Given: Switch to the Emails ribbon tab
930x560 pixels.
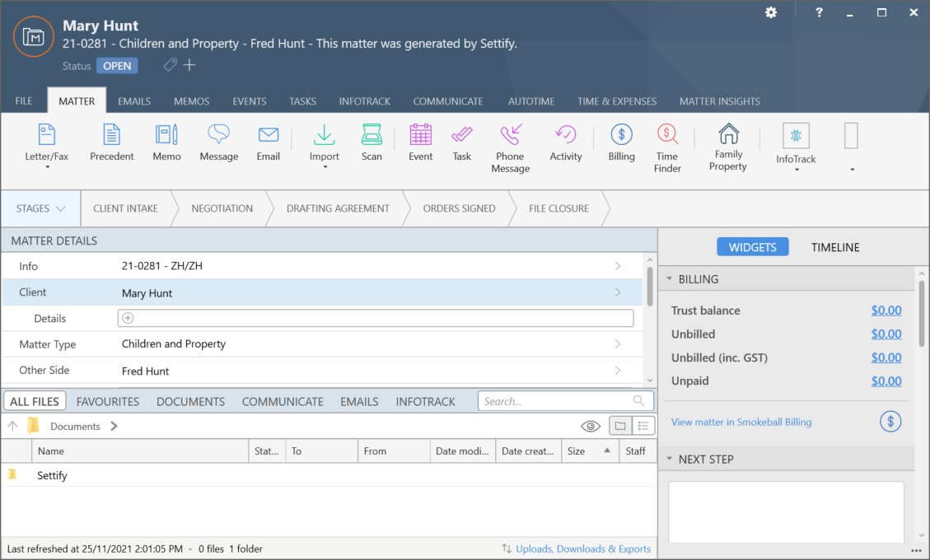Looking at the screenshot, I should coord(134,100).
